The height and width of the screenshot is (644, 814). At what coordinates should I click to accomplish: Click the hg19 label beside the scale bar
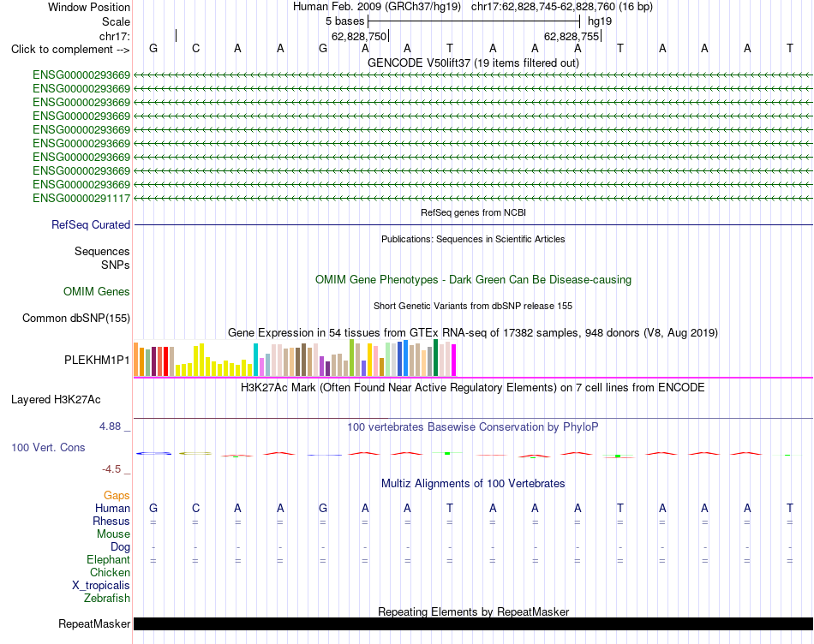tap(600, 21)
